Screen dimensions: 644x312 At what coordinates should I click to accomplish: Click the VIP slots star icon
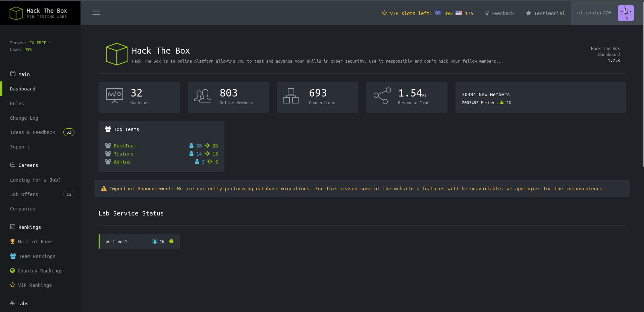pos(384,13)
